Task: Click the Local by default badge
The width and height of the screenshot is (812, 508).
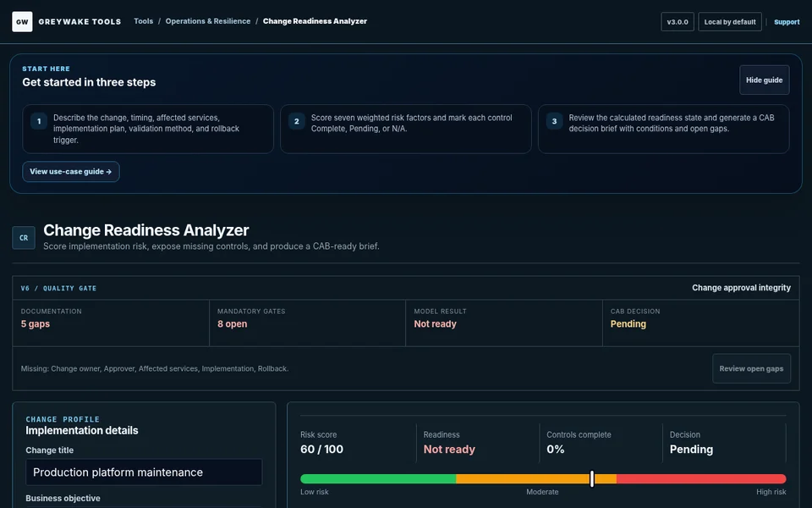Action: 730,22
